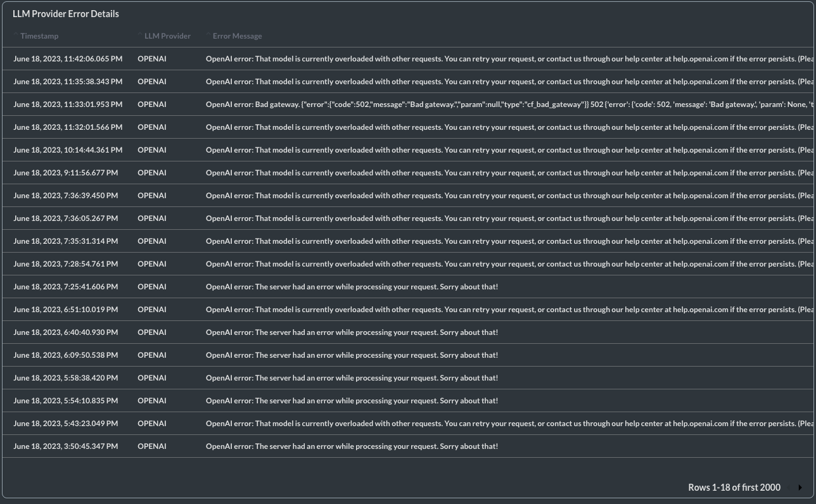Select timestamp June 18, 2023, 7:36:05.267 PM

(x=65, y=218)
